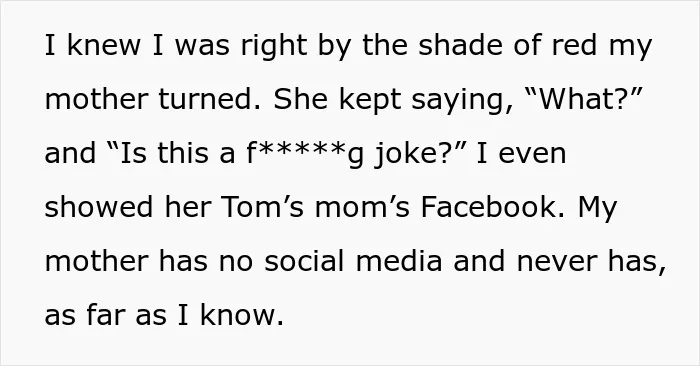Click the word "Facebook."
The image size is (700, 366).
click(492, 207)
